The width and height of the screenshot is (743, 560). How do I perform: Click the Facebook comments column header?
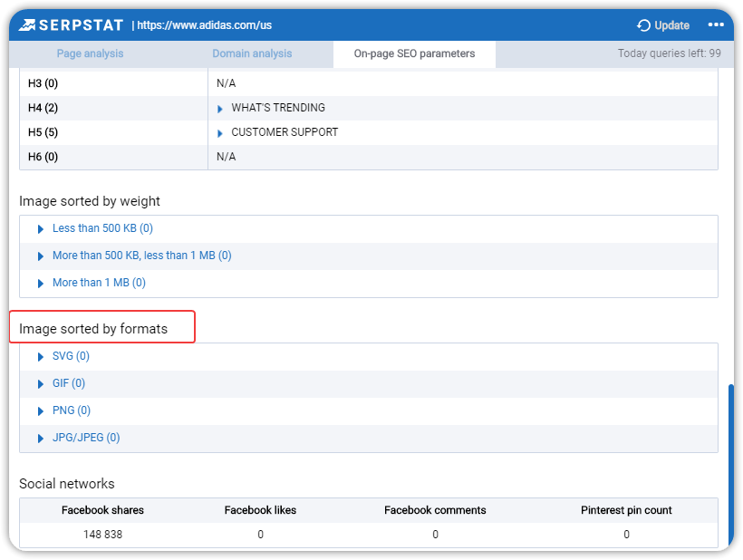click(435, 510)
